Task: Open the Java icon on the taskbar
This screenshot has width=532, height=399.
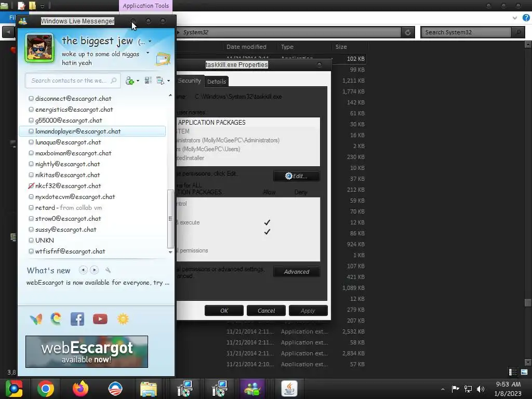Action: [x=289, y=389]
